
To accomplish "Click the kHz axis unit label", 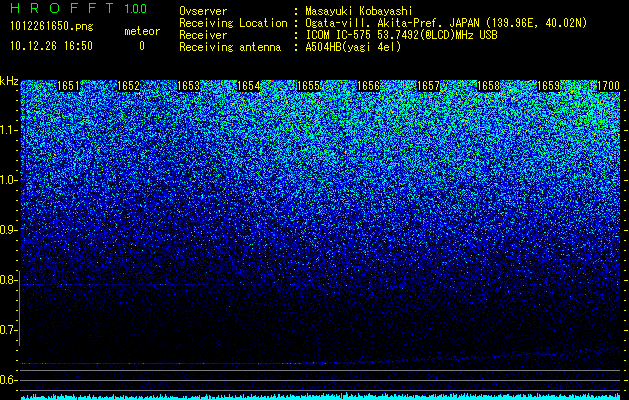I will tap(9, 81).
